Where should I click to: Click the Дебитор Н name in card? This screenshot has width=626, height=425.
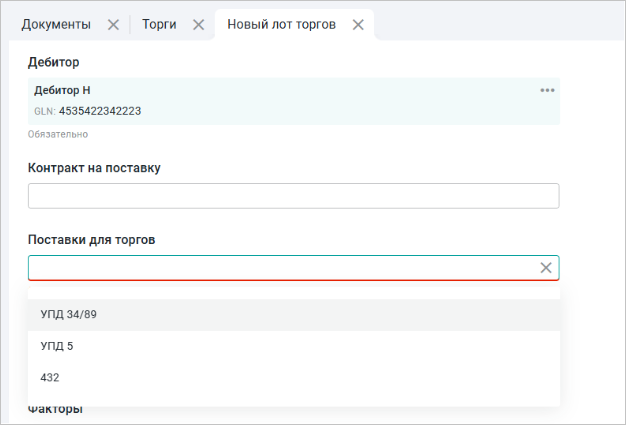tap(62, 90)
